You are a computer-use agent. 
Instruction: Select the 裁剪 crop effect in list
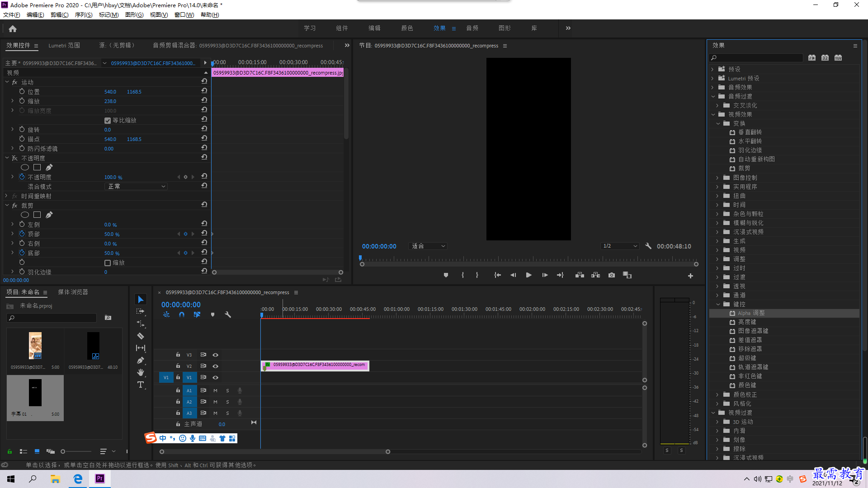[x=744, y=169]
